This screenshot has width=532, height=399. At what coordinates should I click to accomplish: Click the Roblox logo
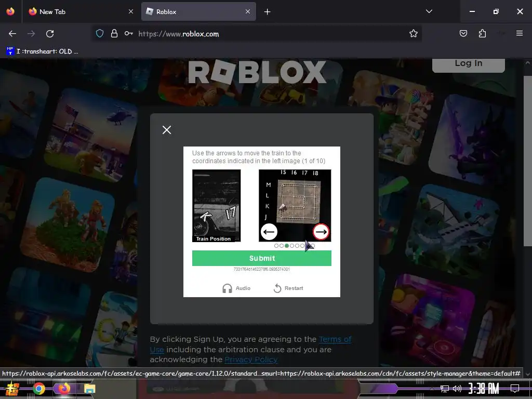tap(257, 72)
